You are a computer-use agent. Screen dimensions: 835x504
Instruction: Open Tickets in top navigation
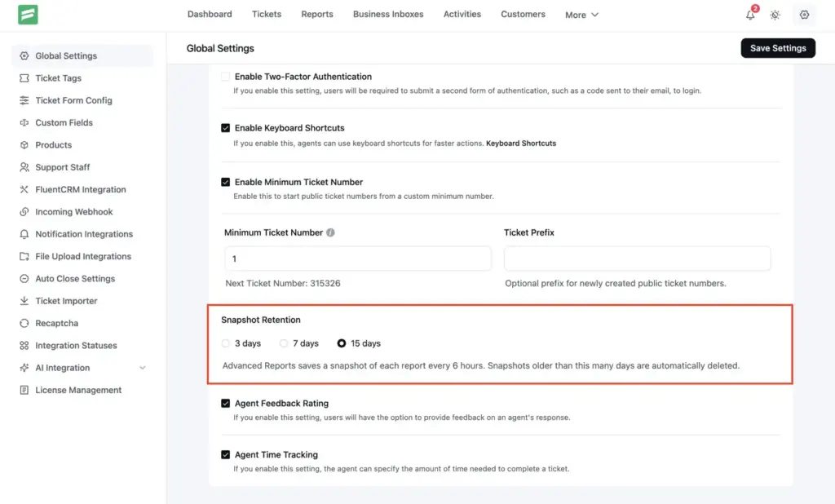267,15
